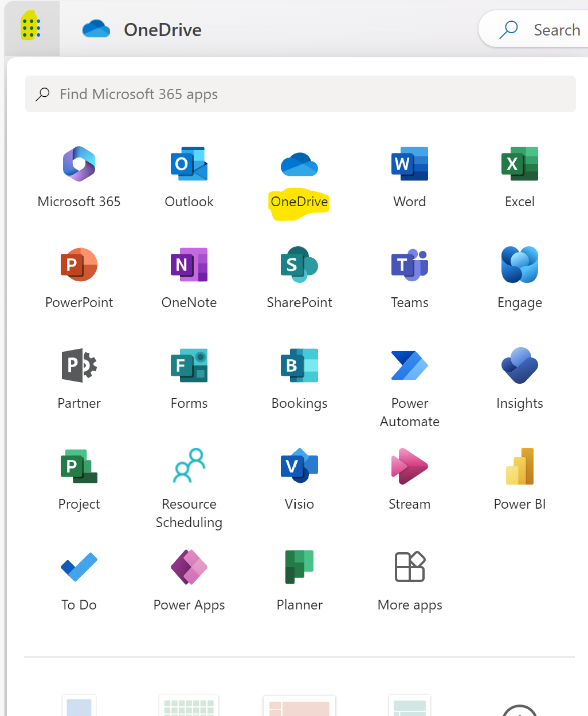The height and width of the screenshot is (716, 588).
Task: Open the Teams app icon
Action: pyautogui.click(x=410, y=265)
